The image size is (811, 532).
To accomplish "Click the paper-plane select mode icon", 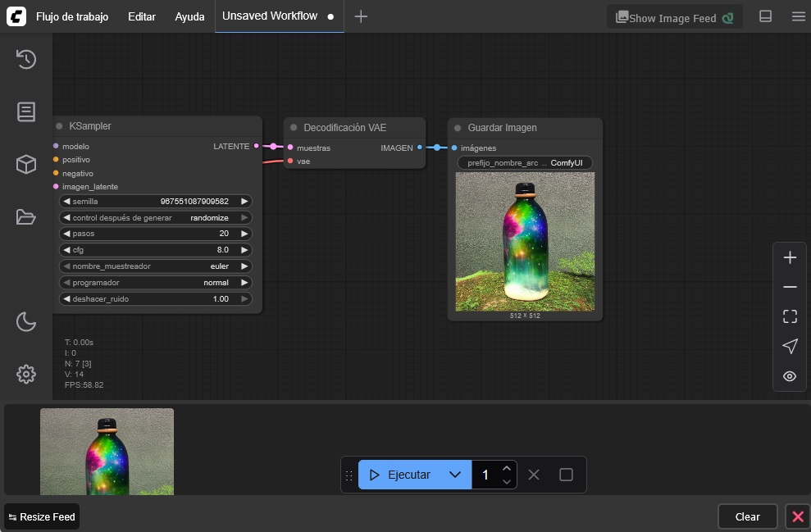I will [x=790, y=346].
